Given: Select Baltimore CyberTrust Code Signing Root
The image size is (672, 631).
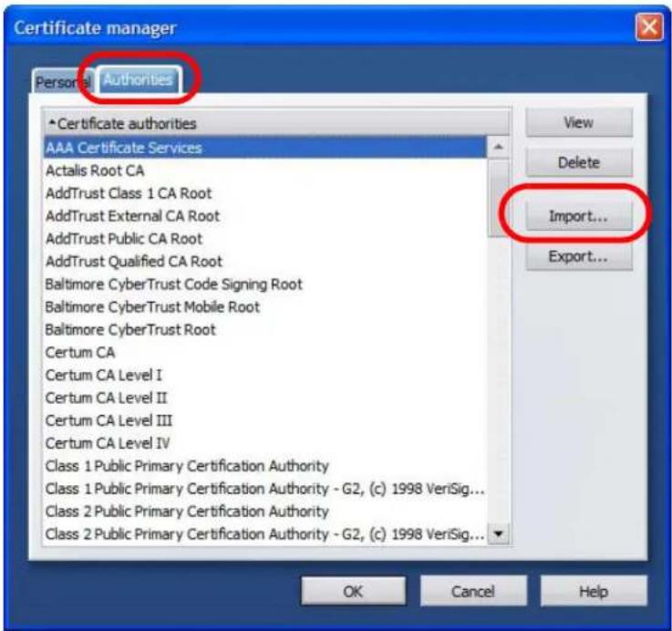Looking at the screenshot, I should [264, 284].
